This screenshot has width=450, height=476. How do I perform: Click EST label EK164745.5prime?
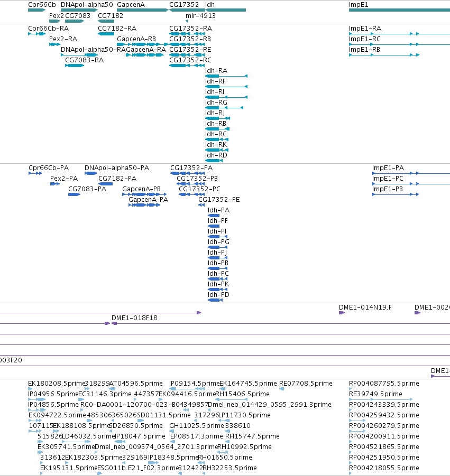(248, 384)
